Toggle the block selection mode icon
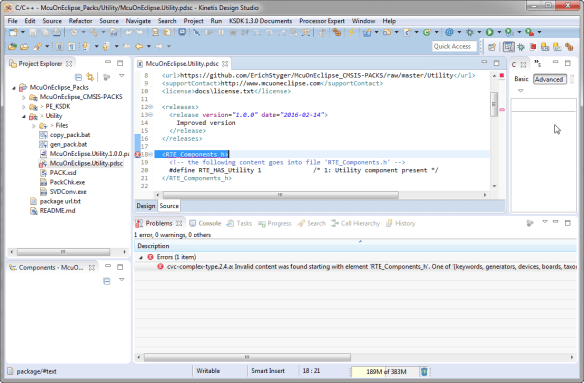 59,47
